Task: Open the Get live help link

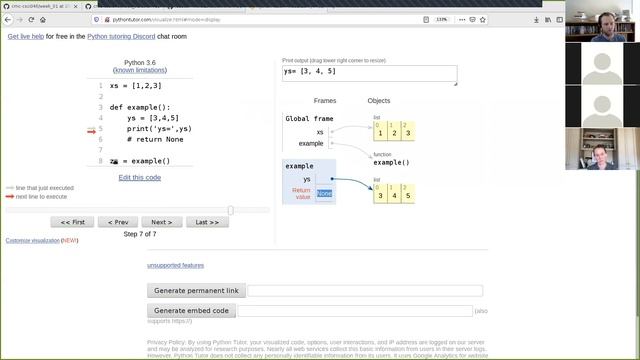Action: point(26,36)
